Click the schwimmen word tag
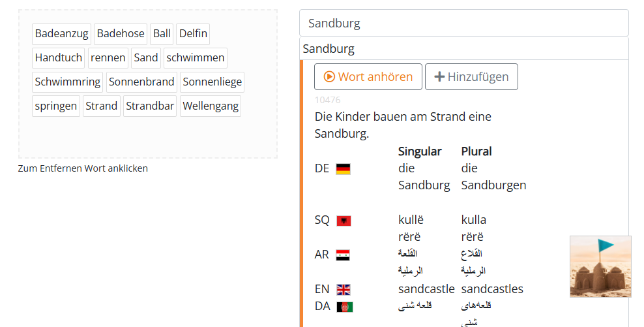The height and width of the screenshot is (327, 644). [196, 57]
